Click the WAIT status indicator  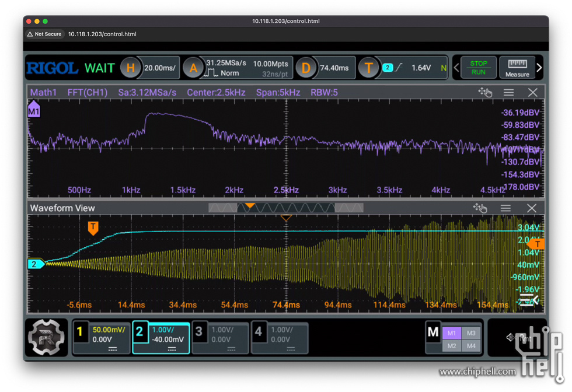click(x=99, y=68)
